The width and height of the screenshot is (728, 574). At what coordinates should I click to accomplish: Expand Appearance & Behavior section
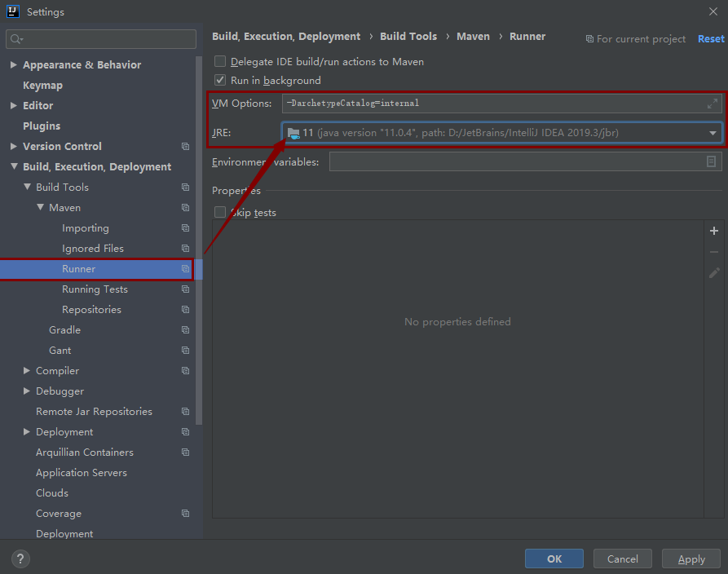[14, 64]
